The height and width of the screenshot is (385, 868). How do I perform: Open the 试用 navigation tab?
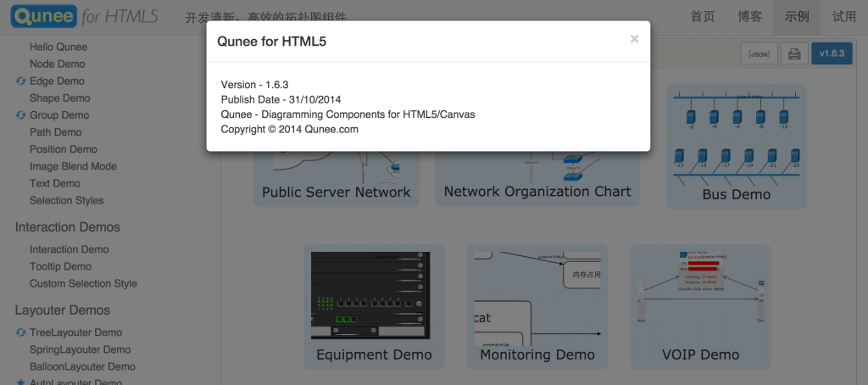click(x=844, y=17)
